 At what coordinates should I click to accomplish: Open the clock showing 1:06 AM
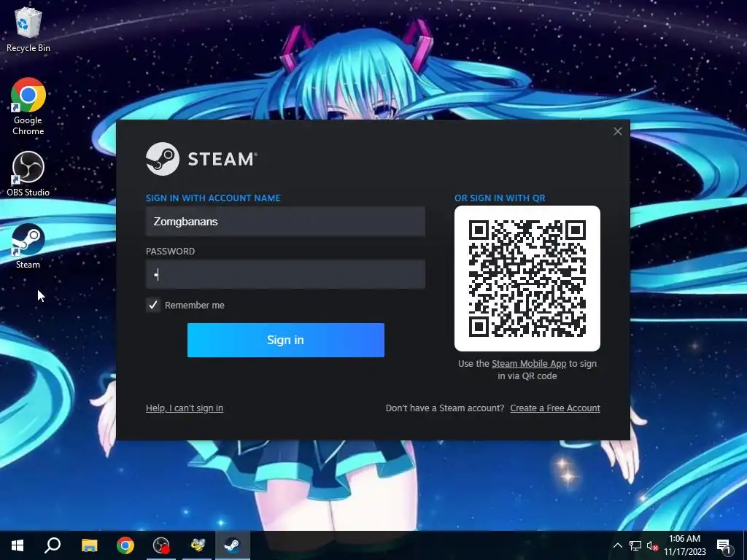point(684,545)
